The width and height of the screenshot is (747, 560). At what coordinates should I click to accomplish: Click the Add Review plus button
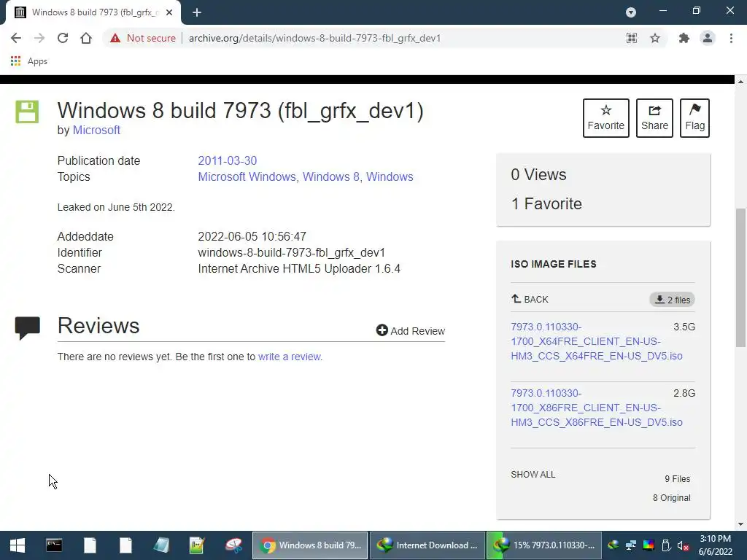[x=410, y=330]
